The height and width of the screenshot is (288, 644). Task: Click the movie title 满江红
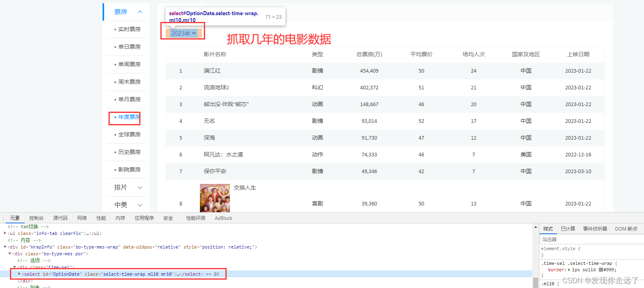pyautogui.click(x=212, y=71)
